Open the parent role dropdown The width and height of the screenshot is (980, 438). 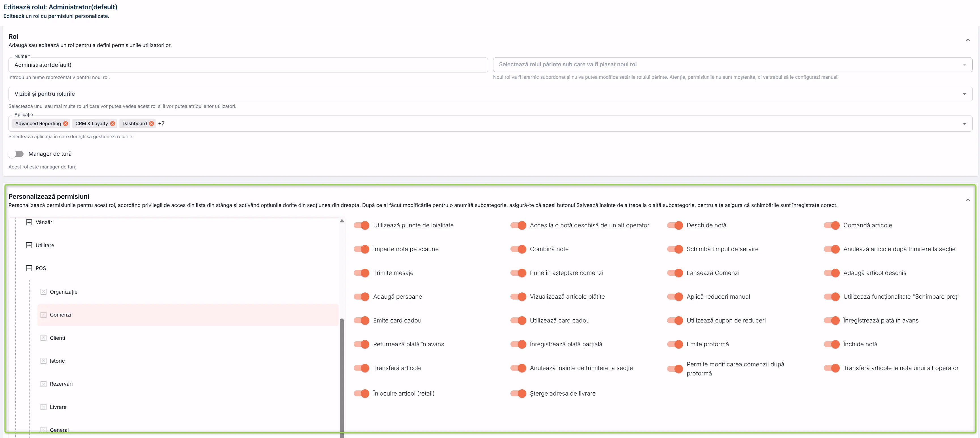click(x=732, y=65)
